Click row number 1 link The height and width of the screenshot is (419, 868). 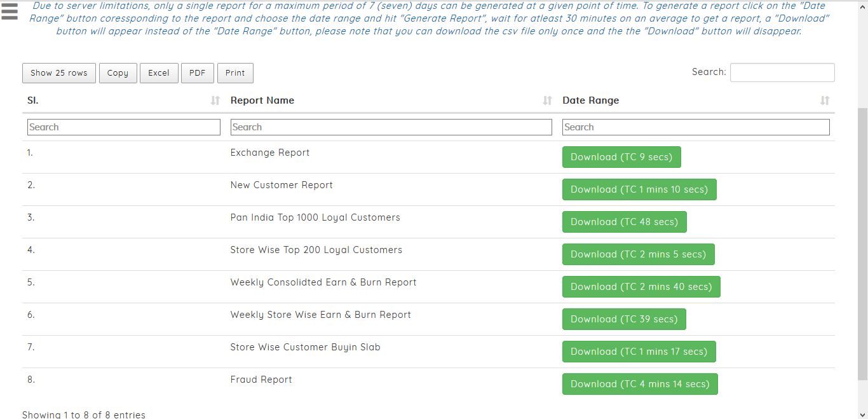[x=30, y=153]
